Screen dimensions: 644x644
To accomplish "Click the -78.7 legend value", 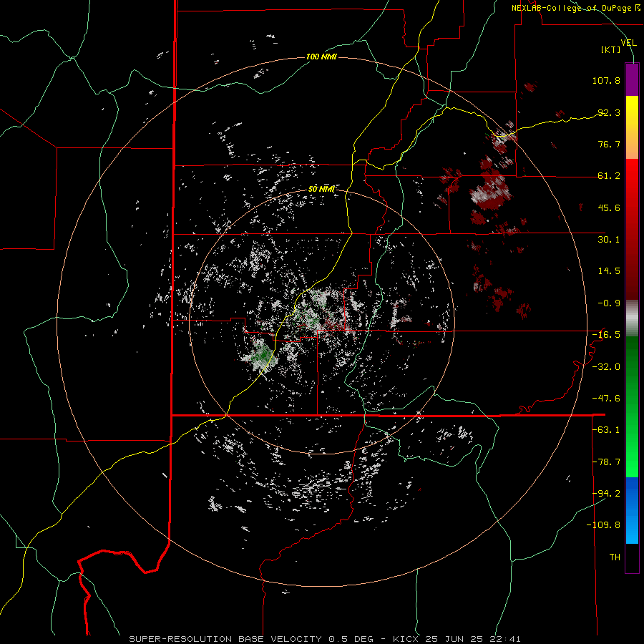I will 606,462.
